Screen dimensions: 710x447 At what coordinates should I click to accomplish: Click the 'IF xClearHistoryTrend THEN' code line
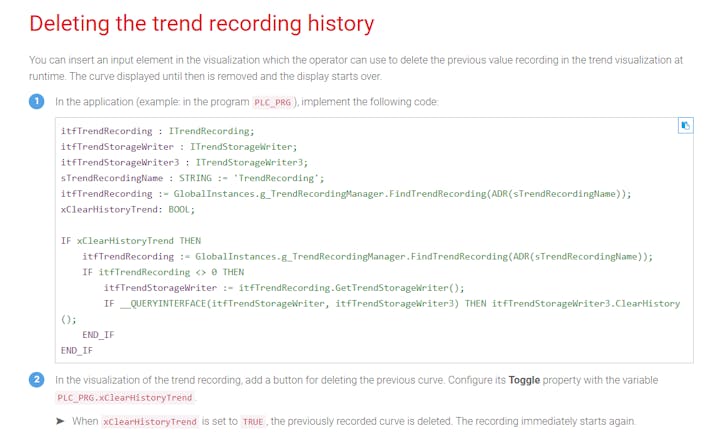(x=131, y=240)
